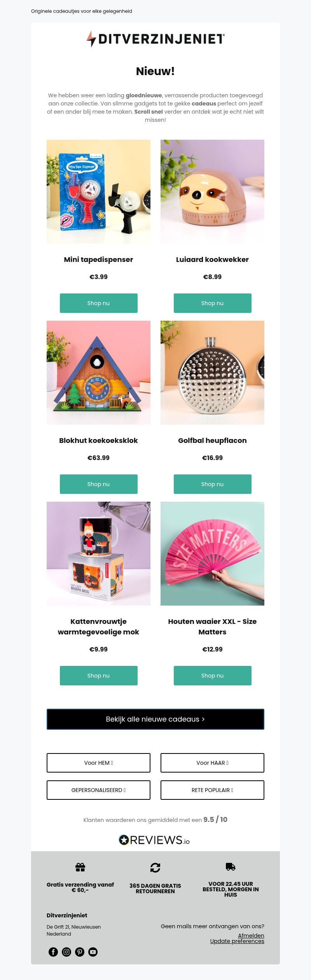Click the Ditverzinjeniet logo header

155,39
